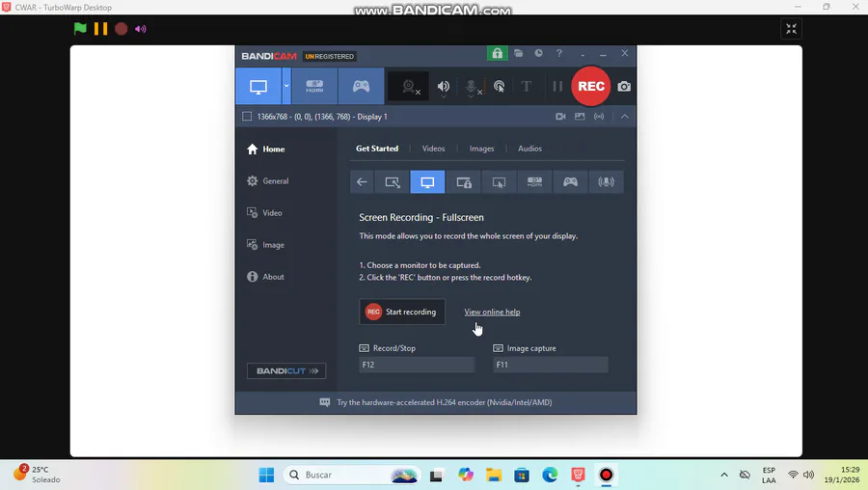Select HDMI device recording mode in top bar
Image resolution: width=868 pixels, height=490 pixels.
pos(314,87)
